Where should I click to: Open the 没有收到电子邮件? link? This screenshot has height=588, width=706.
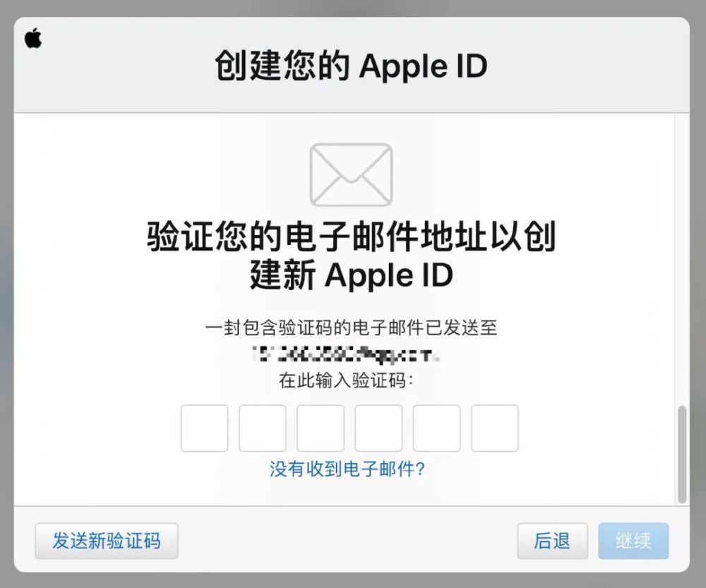click(x=347, y=469)
